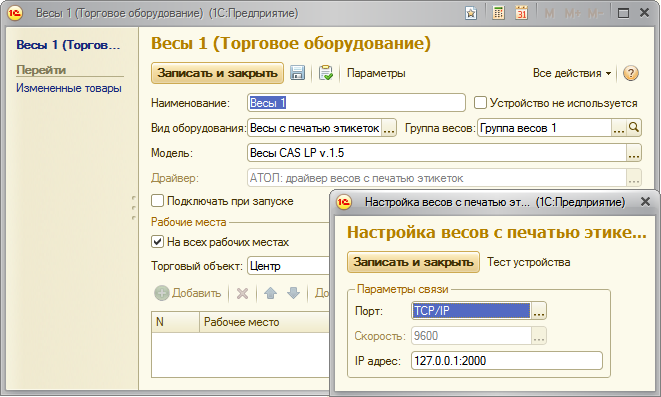
Task: Click the IP адрес input field
Action: (x=507, y=361)
